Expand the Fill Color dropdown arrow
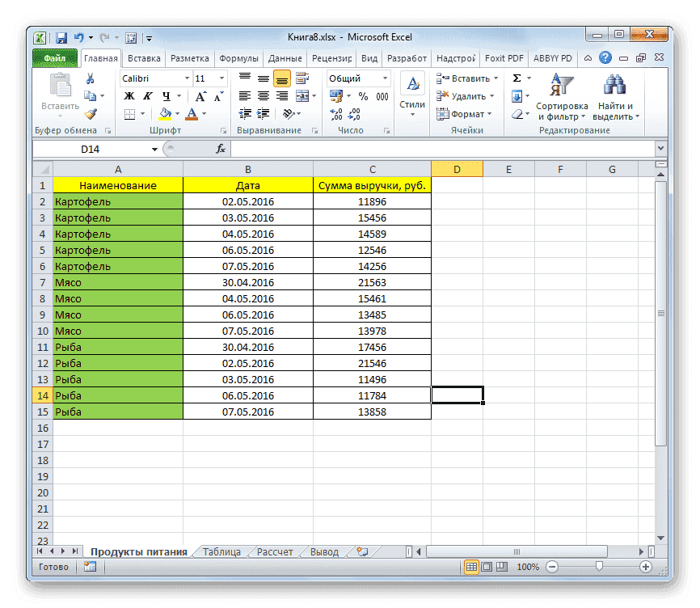700x608 pixels. tap(177, 113)
